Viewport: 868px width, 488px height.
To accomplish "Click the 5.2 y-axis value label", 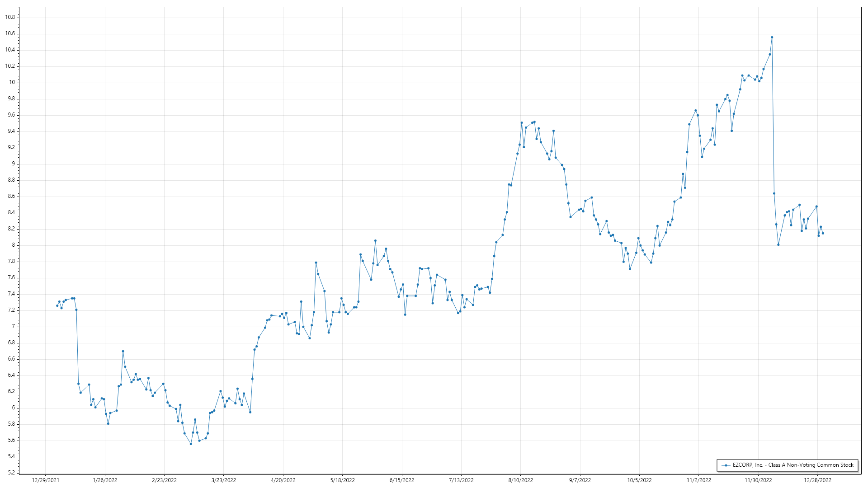I will [11, 473].
